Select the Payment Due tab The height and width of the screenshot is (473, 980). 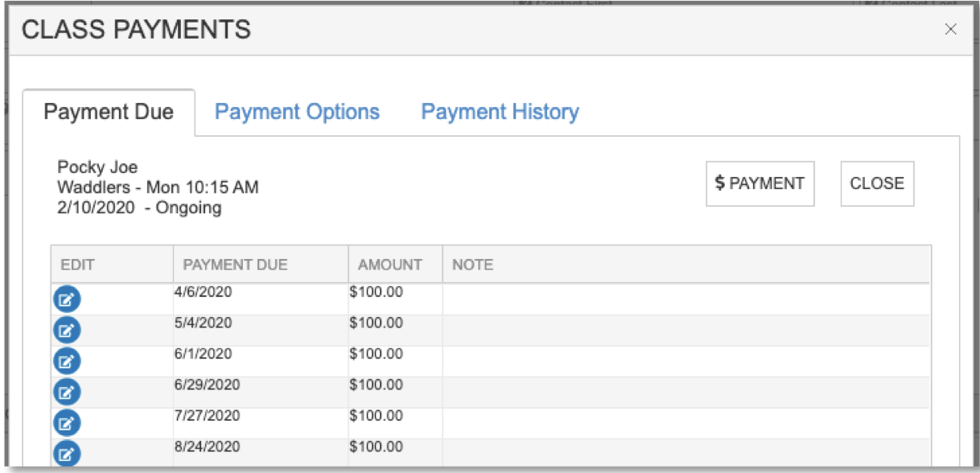pos(109,112)
